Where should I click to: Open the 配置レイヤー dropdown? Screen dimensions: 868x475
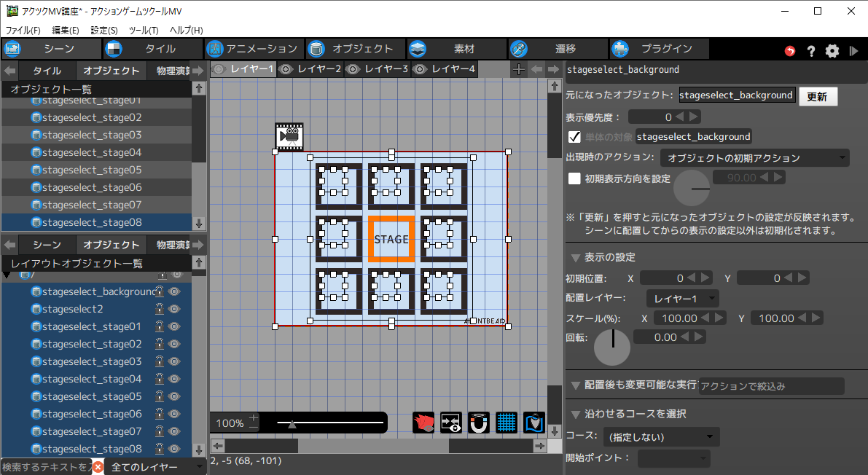682,299
